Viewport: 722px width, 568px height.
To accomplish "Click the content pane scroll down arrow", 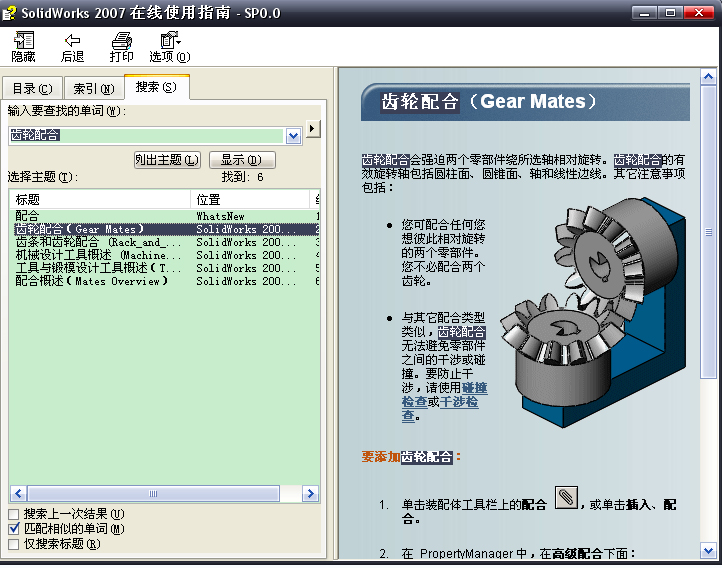I will point(708,550).
